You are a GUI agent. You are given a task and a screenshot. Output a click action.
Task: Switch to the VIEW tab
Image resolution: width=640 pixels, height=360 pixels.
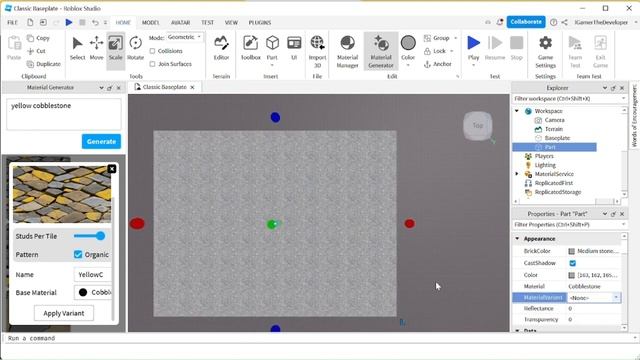click(231, 22)
